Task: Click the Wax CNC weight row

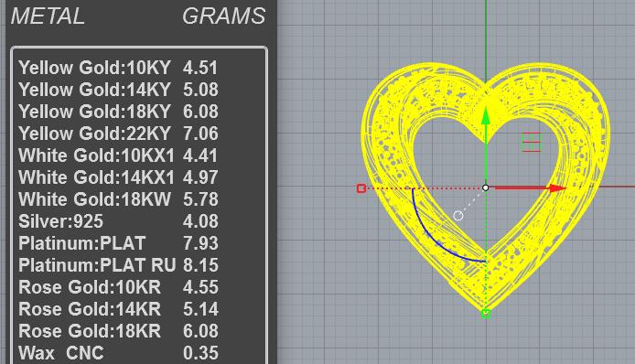Action: point(118,353)
